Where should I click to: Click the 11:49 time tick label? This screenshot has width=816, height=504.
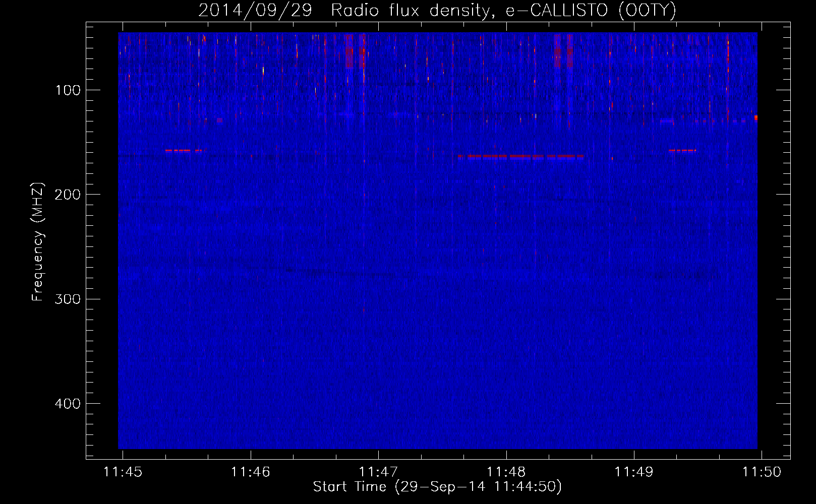[634, 472]
